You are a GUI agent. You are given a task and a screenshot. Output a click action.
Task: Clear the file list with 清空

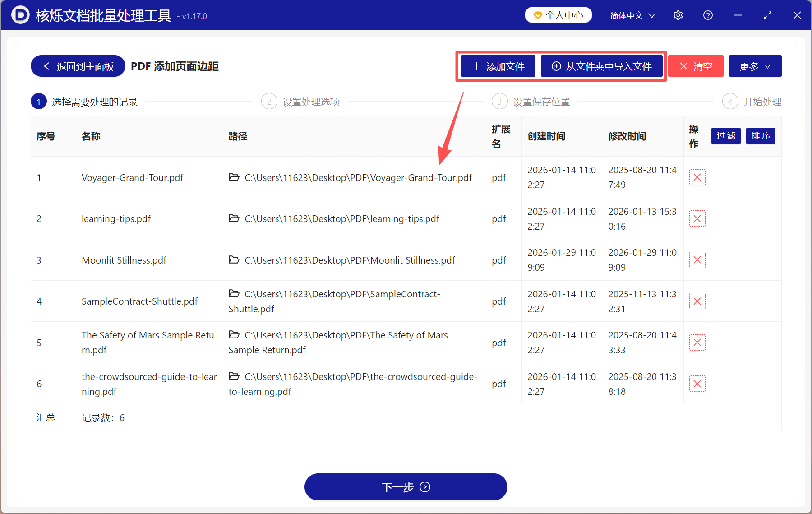pos(696,66)
